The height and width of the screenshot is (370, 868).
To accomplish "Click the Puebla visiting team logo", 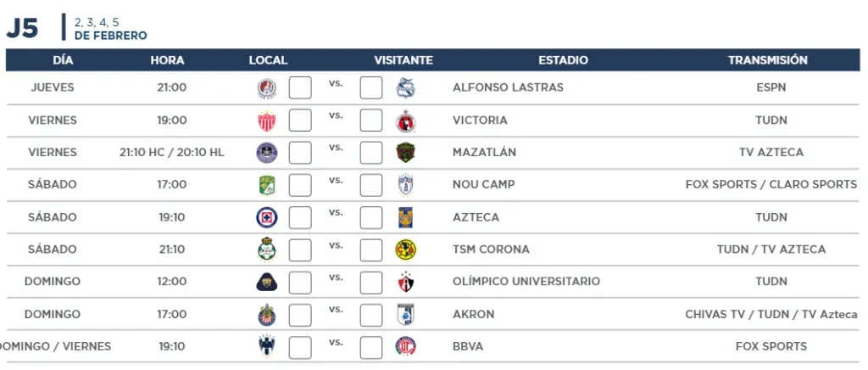I will point(406,88).
